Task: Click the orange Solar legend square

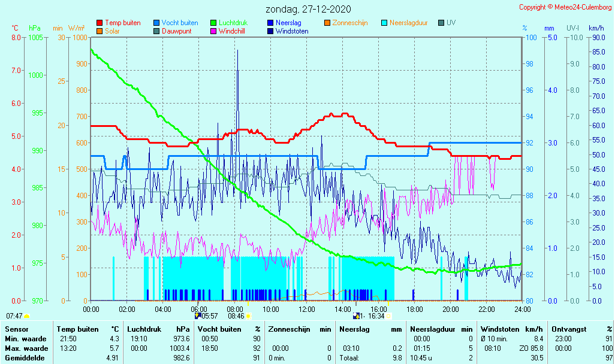Action: [x=100, y=31]
